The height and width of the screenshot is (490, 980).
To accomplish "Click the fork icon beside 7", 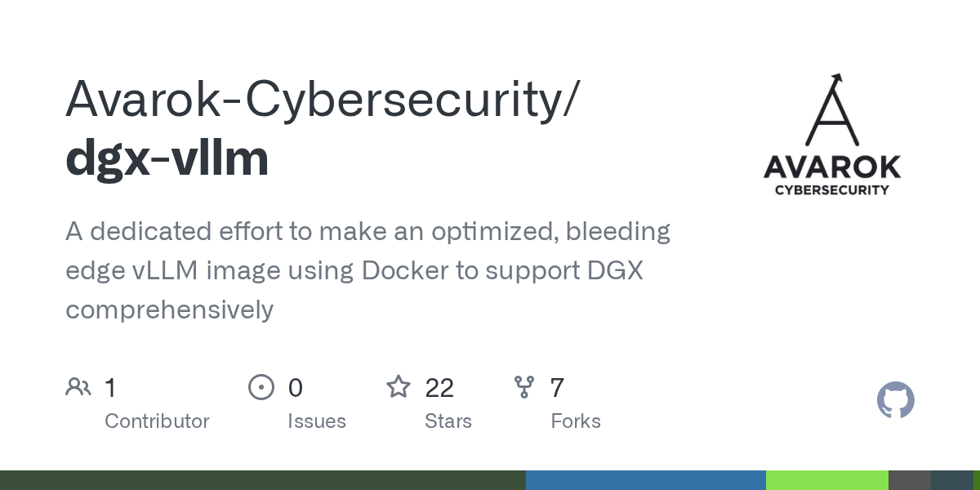I will [524, 387].
